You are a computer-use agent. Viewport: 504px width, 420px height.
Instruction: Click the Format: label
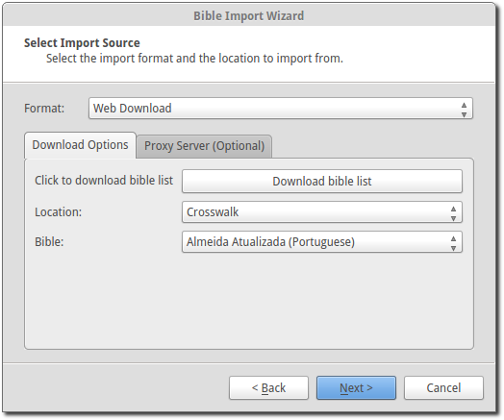pyautogui.click(x=44, y=109)
